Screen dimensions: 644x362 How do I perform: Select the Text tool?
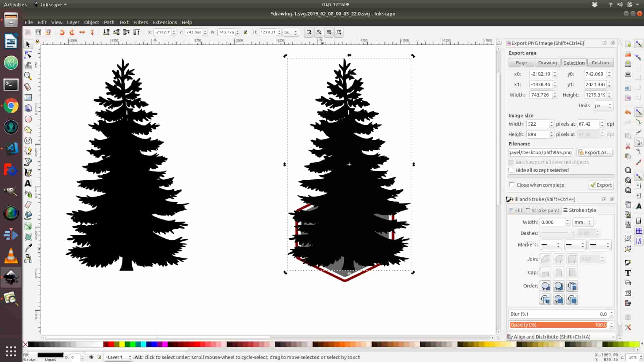[28, 183]
